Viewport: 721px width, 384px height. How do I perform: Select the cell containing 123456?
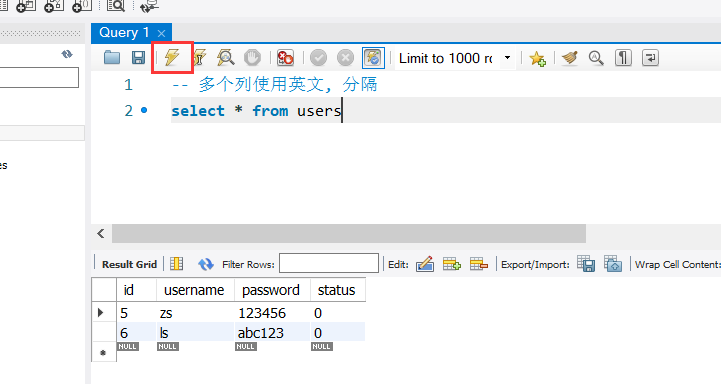(272, 313)
